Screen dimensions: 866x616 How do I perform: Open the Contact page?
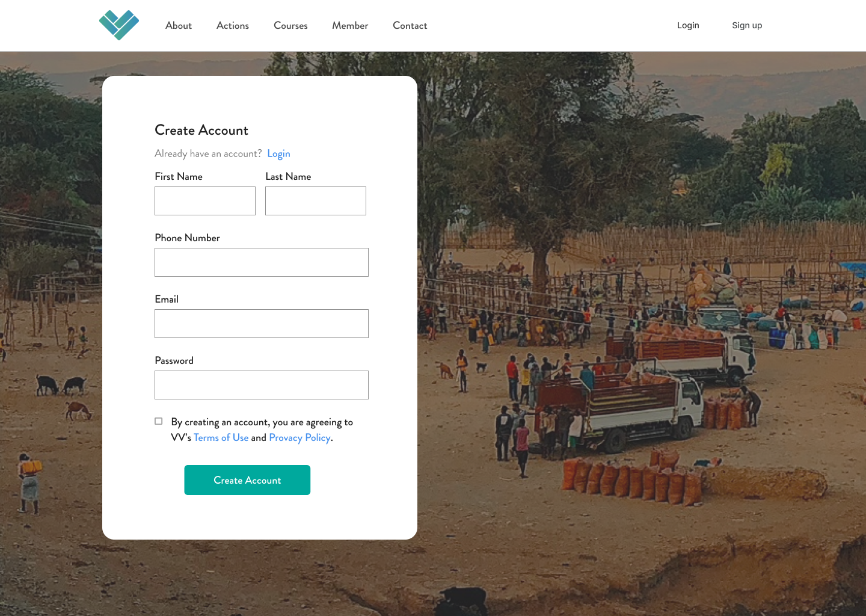tap(410, 25)
